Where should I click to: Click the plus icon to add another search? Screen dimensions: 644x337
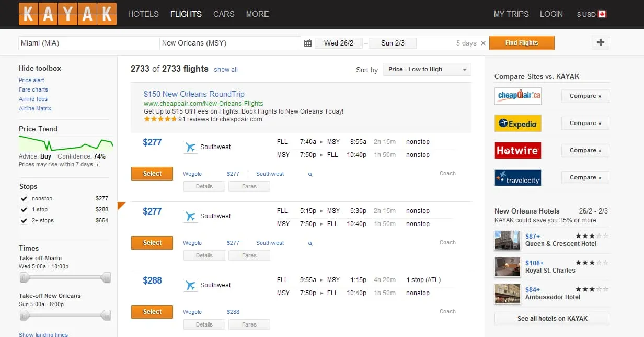point(600,43)
